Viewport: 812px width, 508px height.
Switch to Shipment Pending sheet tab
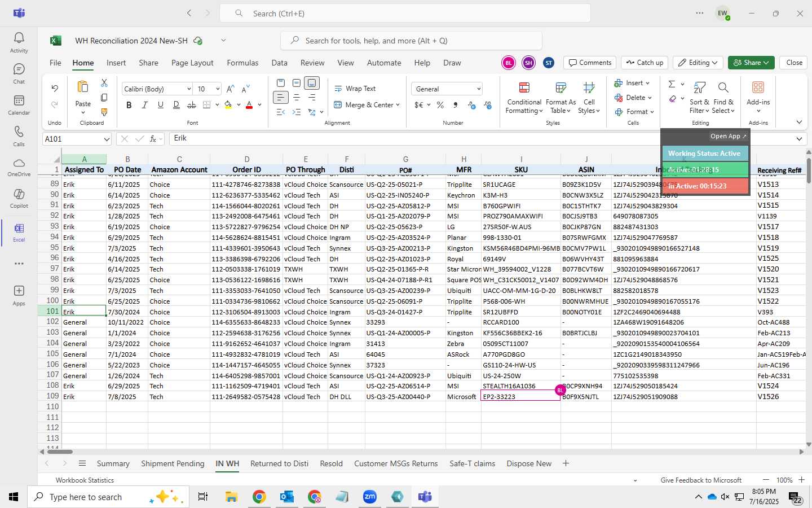(x=173, y=463)
